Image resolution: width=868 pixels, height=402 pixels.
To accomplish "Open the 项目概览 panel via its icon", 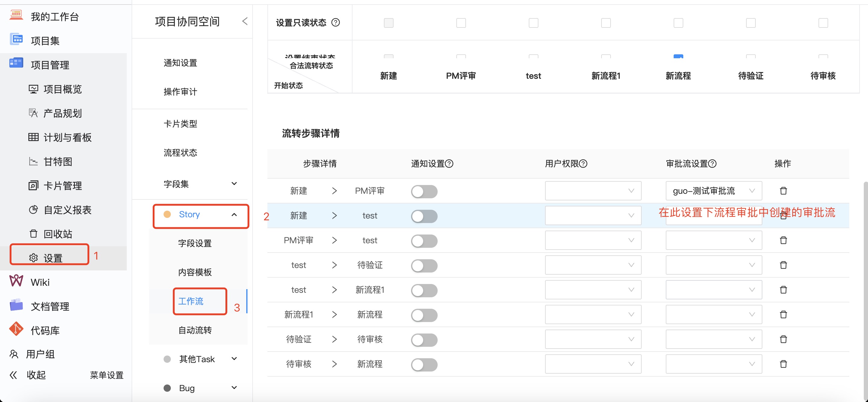I will pyautogui.click(x=33, y=89).
